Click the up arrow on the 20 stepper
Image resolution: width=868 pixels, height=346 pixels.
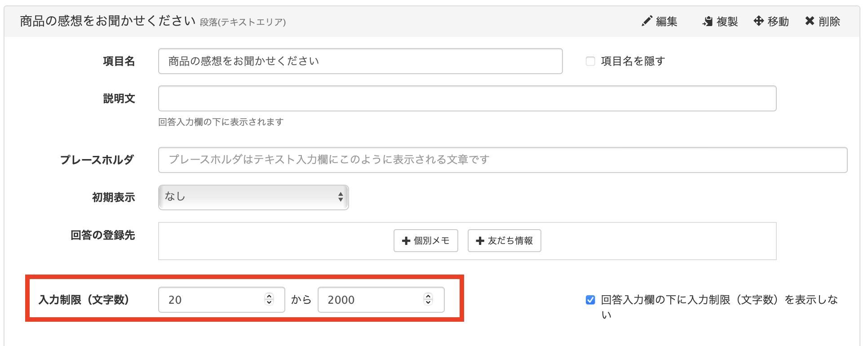tap(269, 297)
